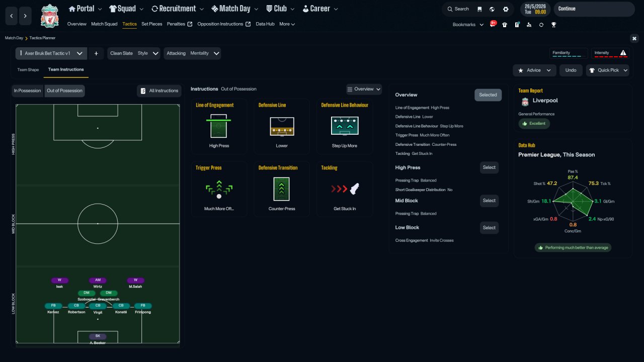Select the Low Block section
This screenshot has height=362, width=644.
click(x=489, y=228)
